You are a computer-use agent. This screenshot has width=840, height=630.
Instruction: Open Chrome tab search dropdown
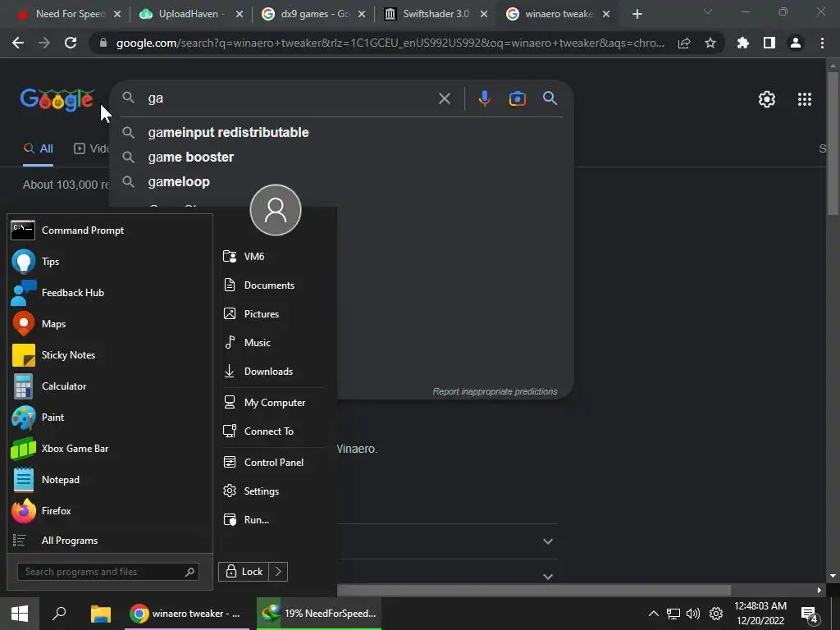point(707,11)
